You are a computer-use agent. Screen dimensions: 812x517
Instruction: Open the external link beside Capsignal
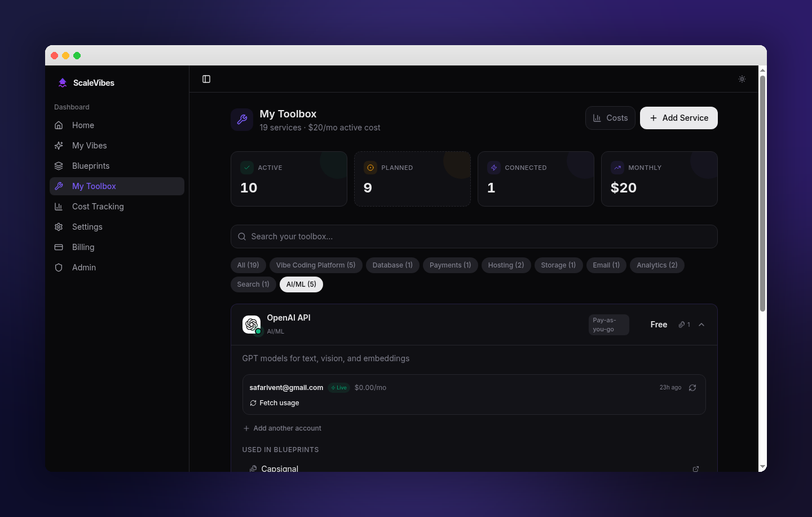point(696,469)
